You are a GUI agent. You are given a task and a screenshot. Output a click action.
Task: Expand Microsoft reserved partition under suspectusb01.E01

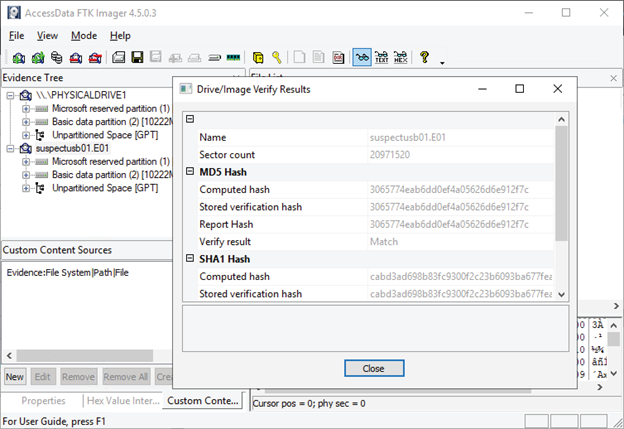(x=25, y=162)
